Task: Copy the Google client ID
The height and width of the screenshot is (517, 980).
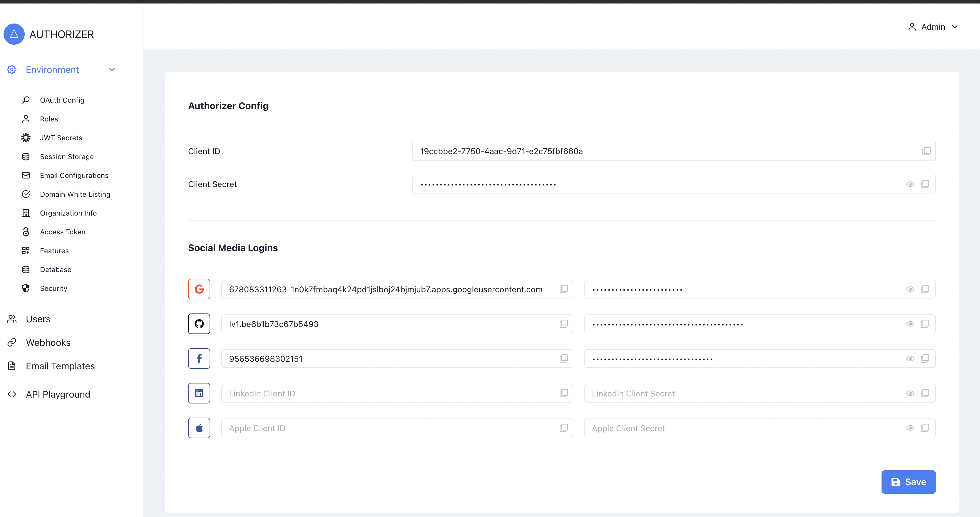Action: pos(563,289)
